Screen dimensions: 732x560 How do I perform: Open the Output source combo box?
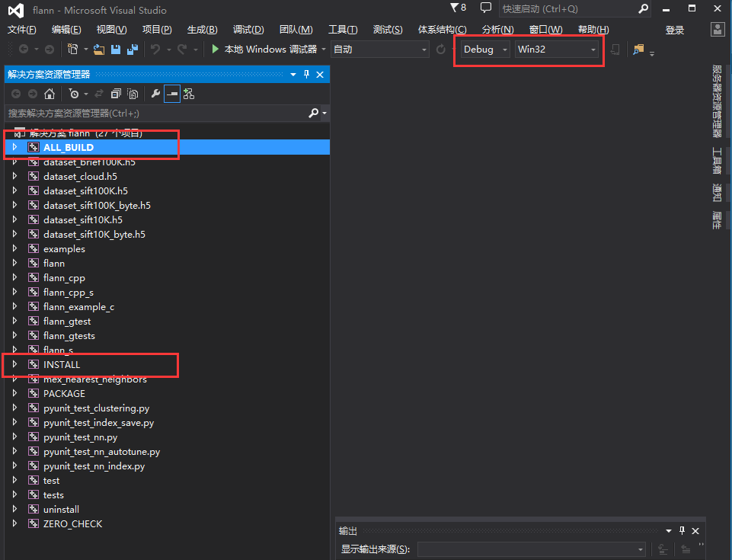[x=531, y=549]
